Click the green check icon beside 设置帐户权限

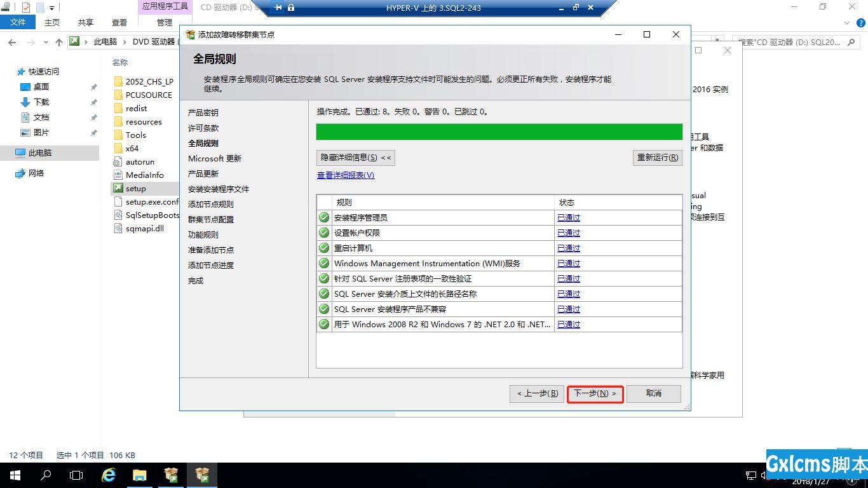(324, 233)
